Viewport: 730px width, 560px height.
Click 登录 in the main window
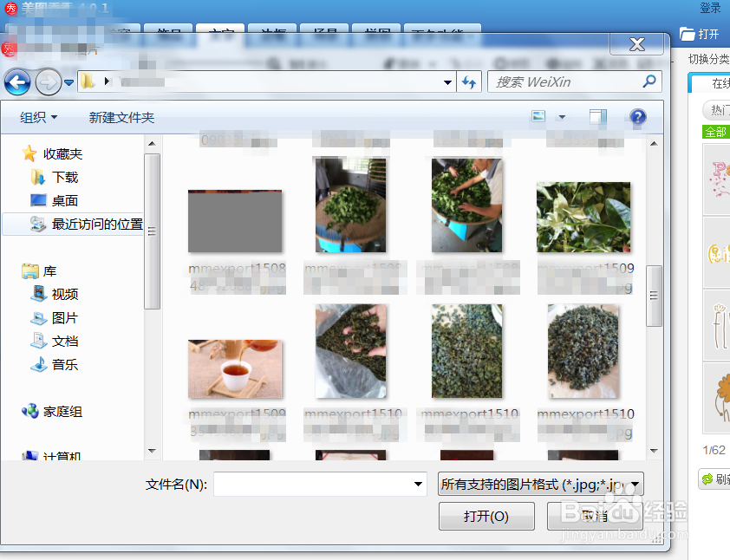710,8
